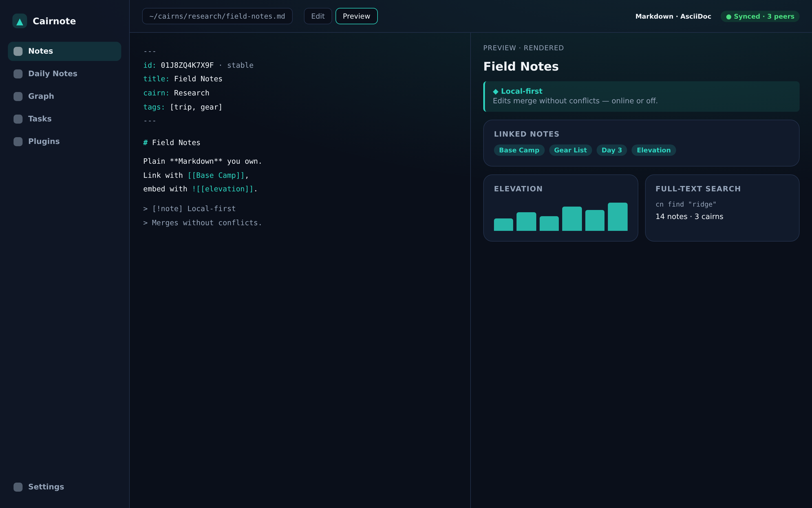Click the field-notes.md file path field
The height and width of the screenshot is (508, 812).
point(217,16)
